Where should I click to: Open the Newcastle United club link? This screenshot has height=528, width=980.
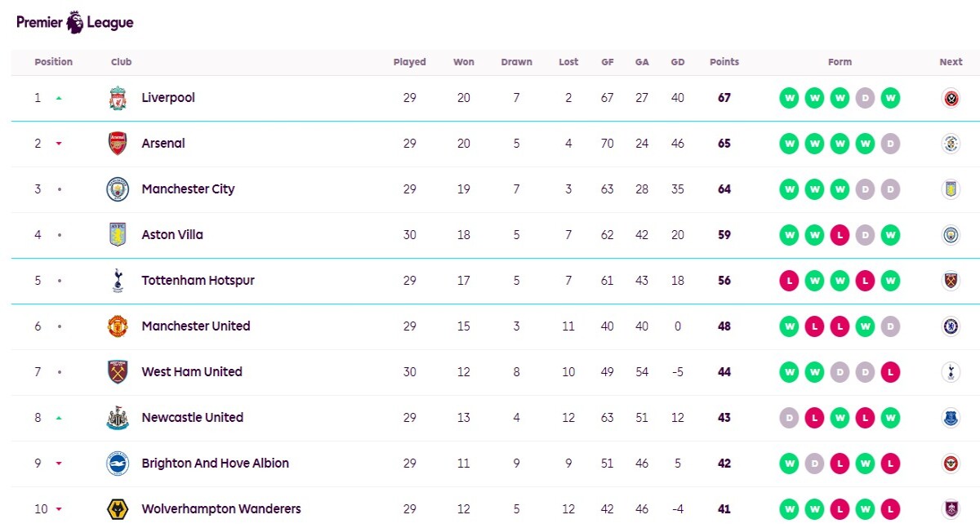click(193, 418)
